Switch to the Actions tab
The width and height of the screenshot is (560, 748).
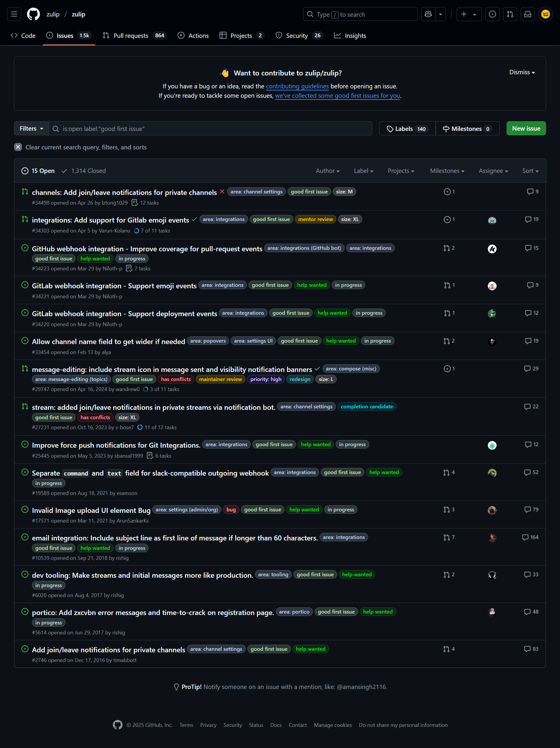(x=193, y=35)
